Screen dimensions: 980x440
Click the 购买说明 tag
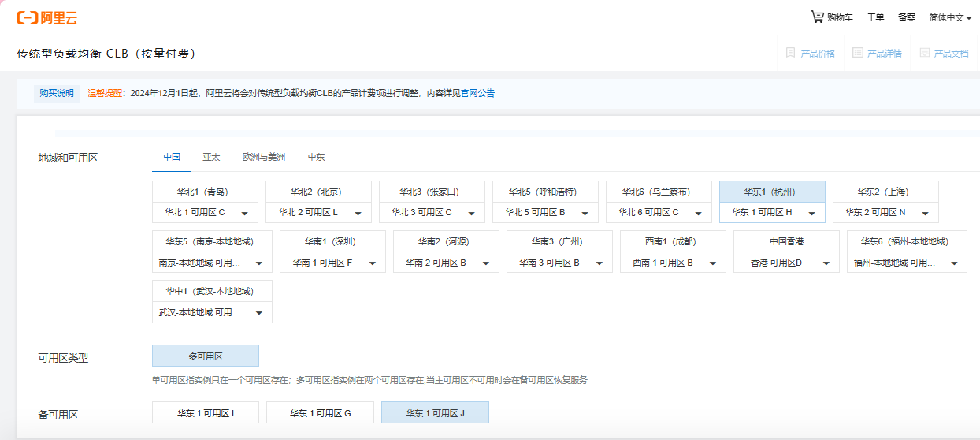57,93
